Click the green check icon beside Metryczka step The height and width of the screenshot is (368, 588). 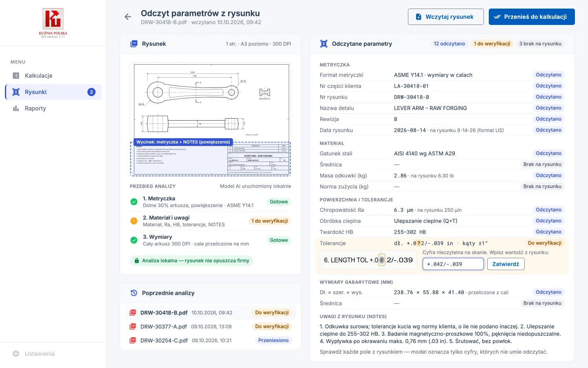(134, 202)
